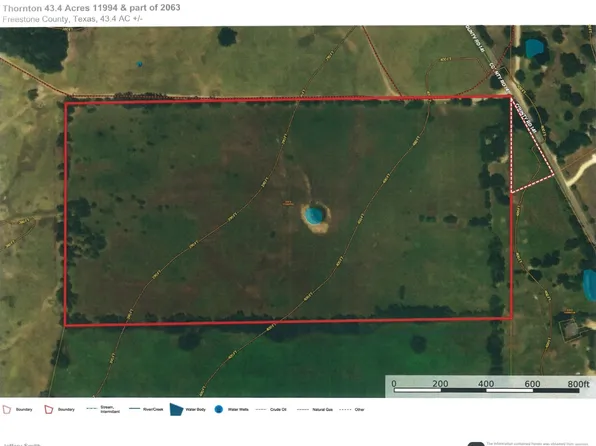596x446 pixels.
Task: Click the '200' scale bar label
Action: (440, 384)
